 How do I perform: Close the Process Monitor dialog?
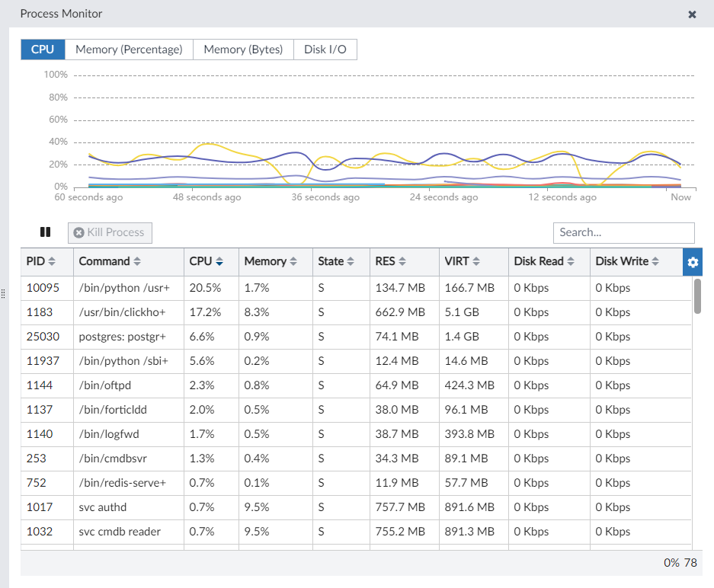[692, 14]
